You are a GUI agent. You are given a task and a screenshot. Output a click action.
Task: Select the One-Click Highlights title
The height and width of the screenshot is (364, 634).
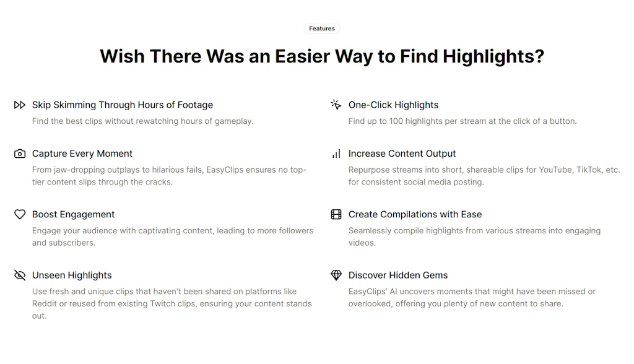coord(393,105)
